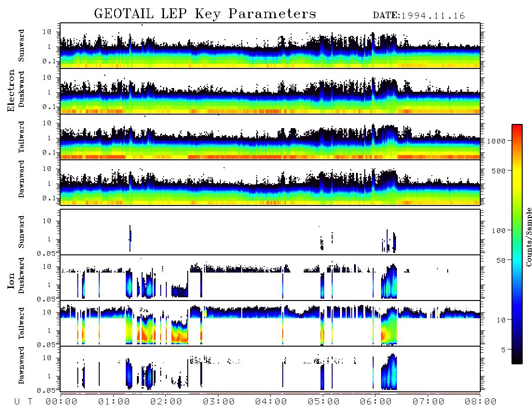
Task: Click "10" on the Electron Sunward axis
Action: [x=47, y=32]
